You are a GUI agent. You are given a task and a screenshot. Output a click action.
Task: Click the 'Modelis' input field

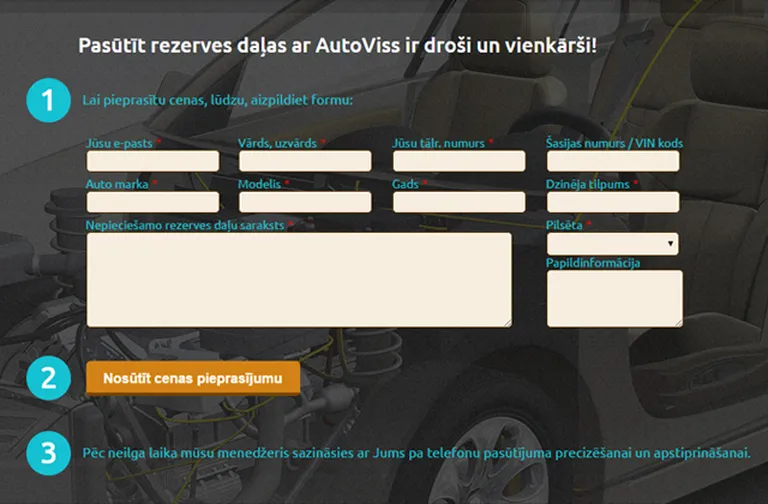pos(305,202)
